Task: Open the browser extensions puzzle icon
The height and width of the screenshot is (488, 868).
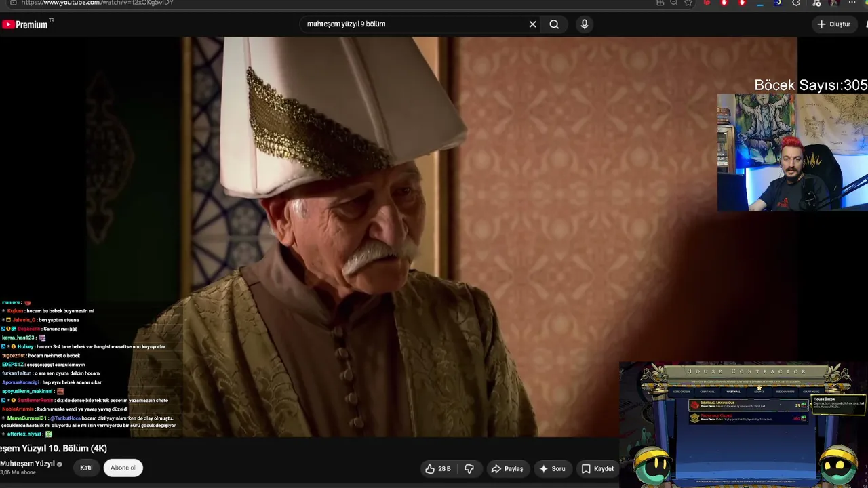Action: 796,3
